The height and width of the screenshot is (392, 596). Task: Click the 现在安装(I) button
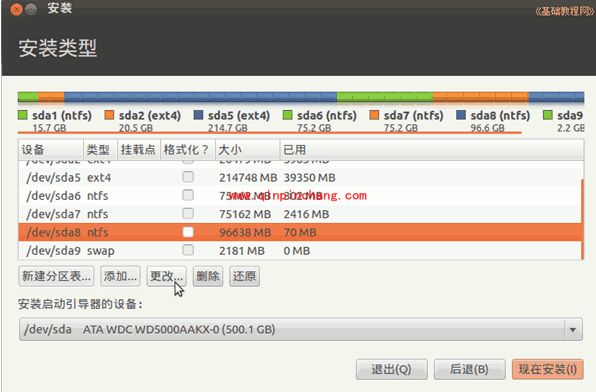coord(548,369)
